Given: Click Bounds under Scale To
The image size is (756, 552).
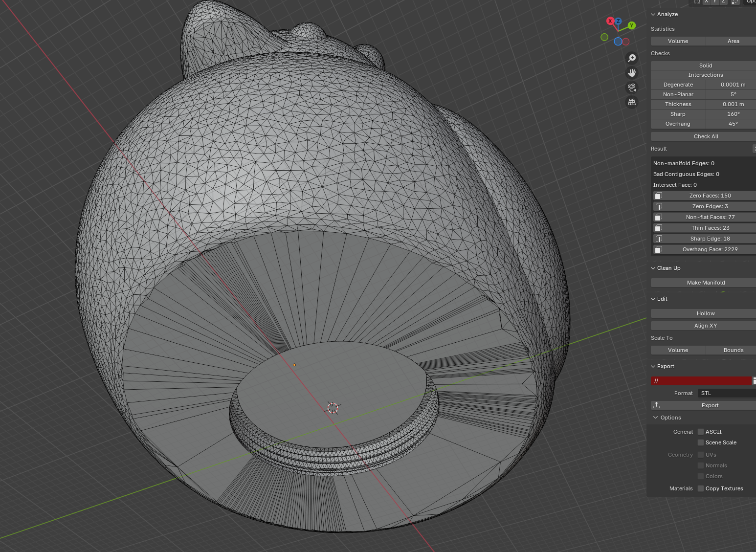Looking at the screenshot, I should [731, 350].
